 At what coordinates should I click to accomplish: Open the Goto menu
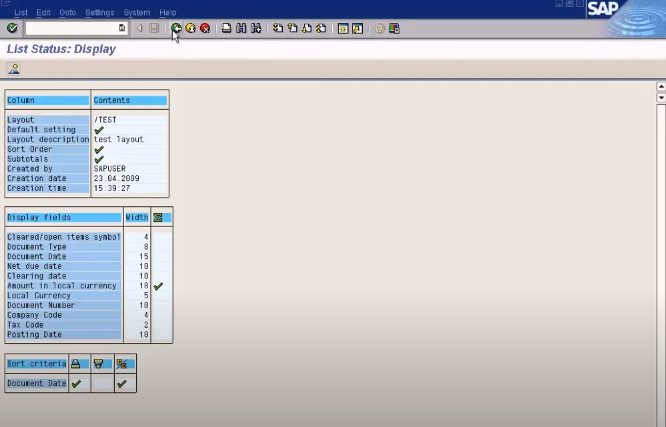coord(68,13)
